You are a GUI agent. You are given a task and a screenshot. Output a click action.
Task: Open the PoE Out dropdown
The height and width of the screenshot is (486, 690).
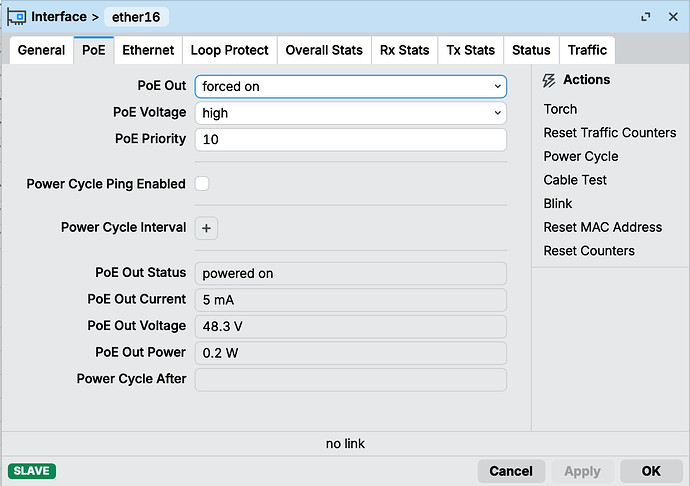pos(351,86)
